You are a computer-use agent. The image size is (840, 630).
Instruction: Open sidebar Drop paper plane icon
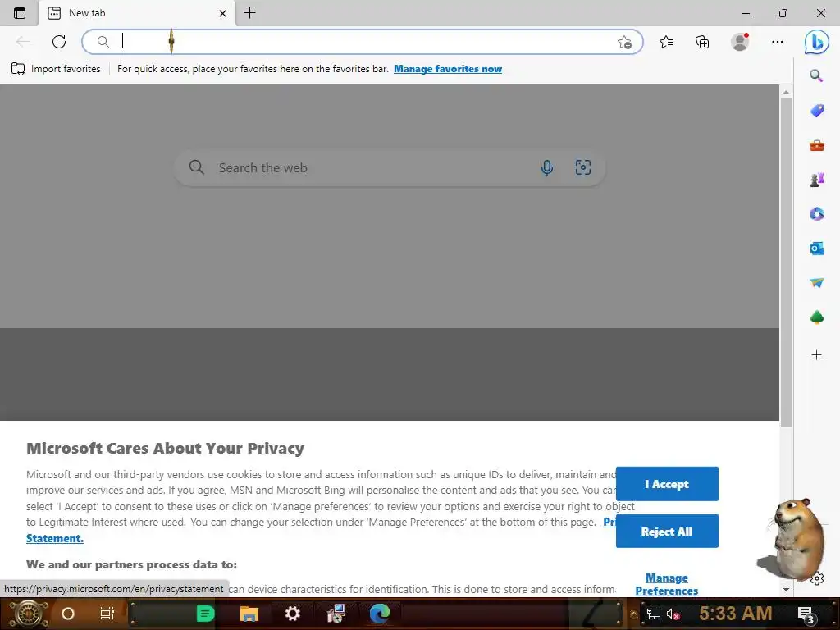[x=816, y=282]
